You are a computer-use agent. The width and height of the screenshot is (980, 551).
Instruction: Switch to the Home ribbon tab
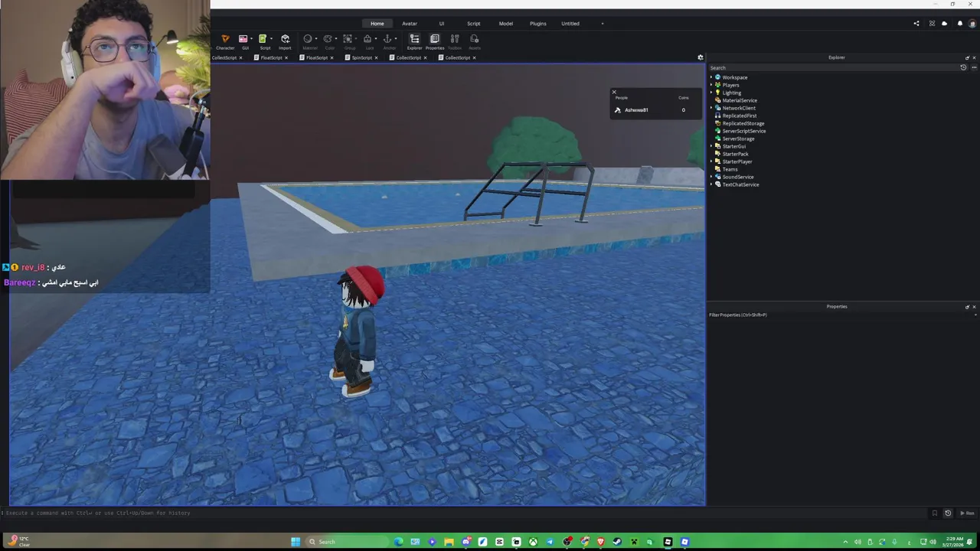[377, 24]
